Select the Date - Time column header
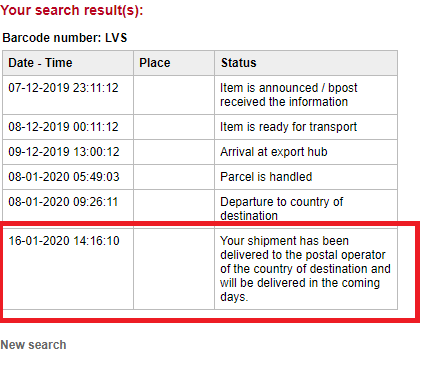The width and height of the screenshot is (442, 372). click(68, 63)
